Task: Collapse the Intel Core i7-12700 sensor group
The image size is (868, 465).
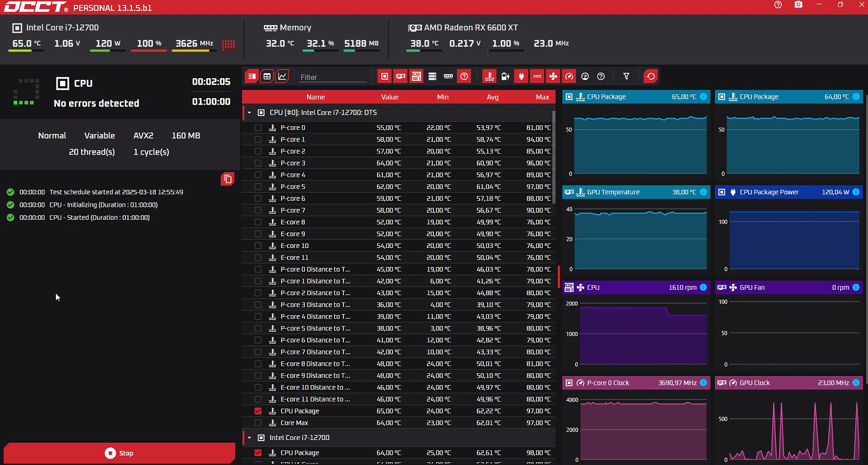Action: (250, 438)
